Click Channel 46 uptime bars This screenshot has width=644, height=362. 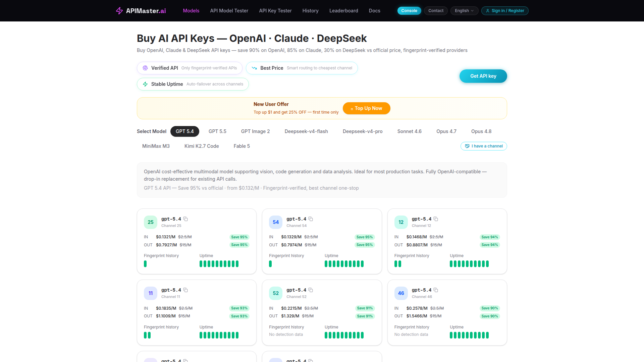tap(469, 335)
